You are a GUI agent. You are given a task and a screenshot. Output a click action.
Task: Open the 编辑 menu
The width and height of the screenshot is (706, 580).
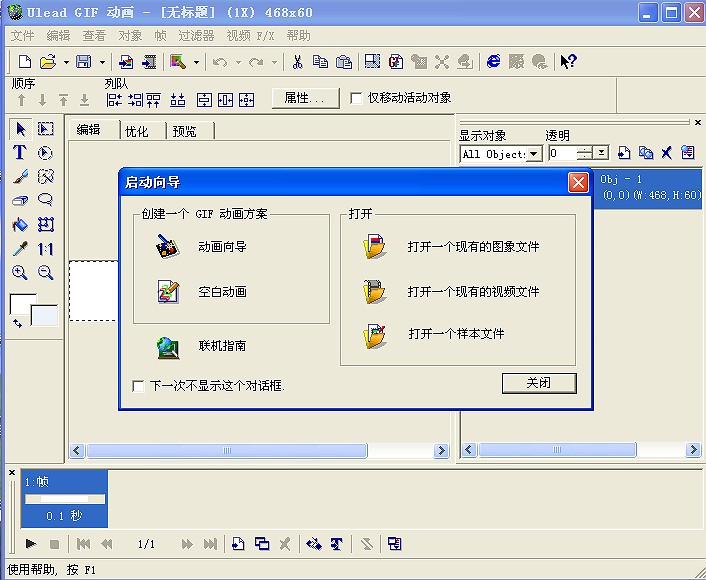[x=59, y=36]
